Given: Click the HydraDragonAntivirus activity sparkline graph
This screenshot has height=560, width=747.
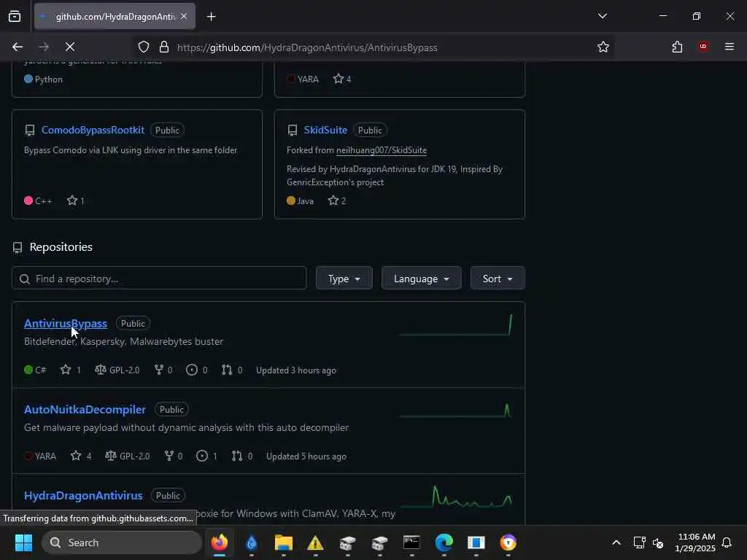Looking at the screenshot, I should pyautogui.click(x=456, y=497).
